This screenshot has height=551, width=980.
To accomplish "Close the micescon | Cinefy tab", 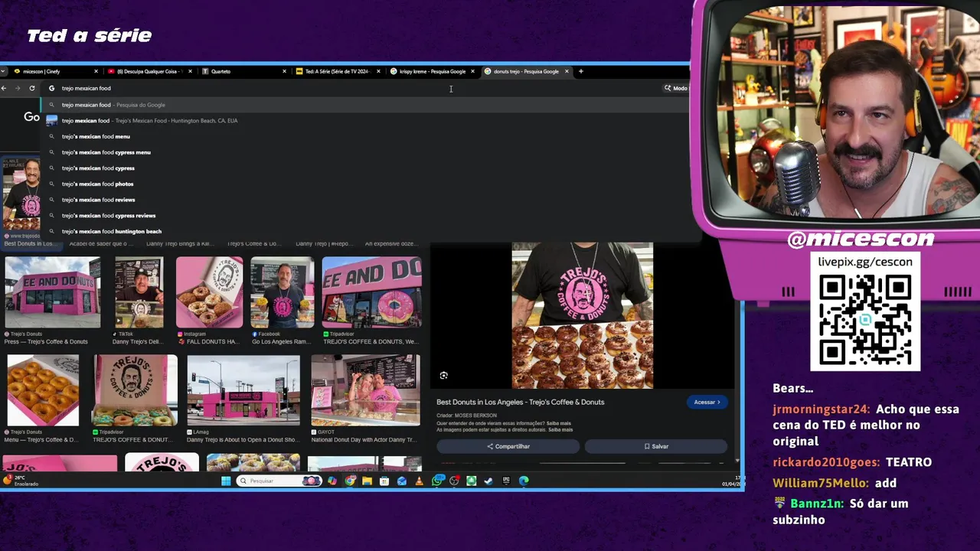I will point(96,71).
